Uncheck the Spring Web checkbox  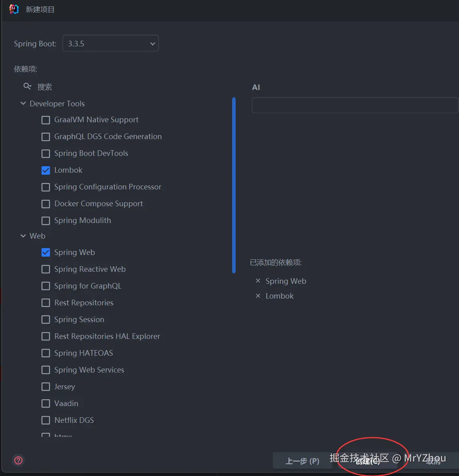pyautogui.click(x=46, y=252)
